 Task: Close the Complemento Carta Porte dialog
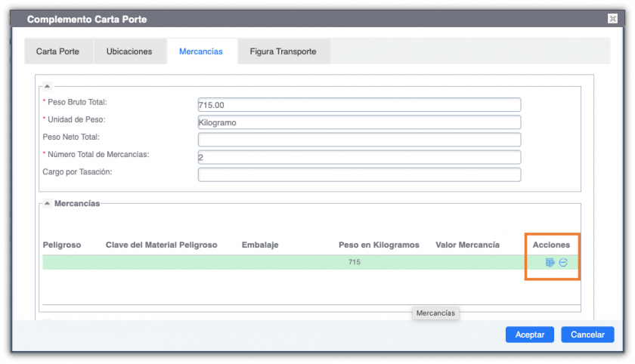tap(612, 18)
